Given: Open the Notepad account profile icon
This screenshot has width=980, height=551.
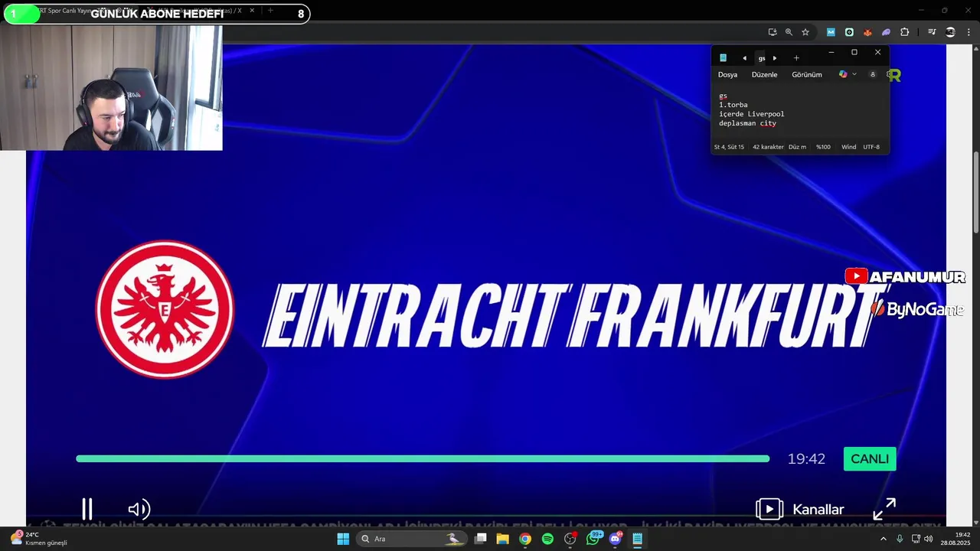Looking at the screenshot, I should click(872, 74).
